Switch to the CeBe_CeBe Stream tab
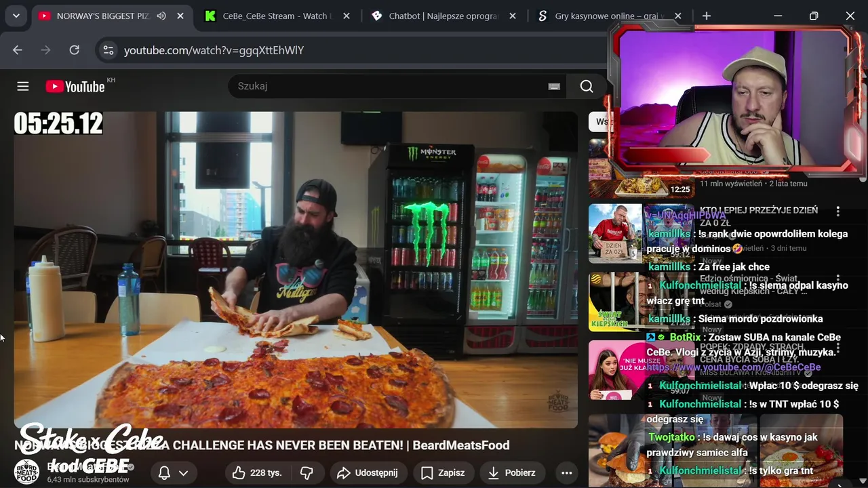Viewport: 868px width, 488px height. coord(275,16)
